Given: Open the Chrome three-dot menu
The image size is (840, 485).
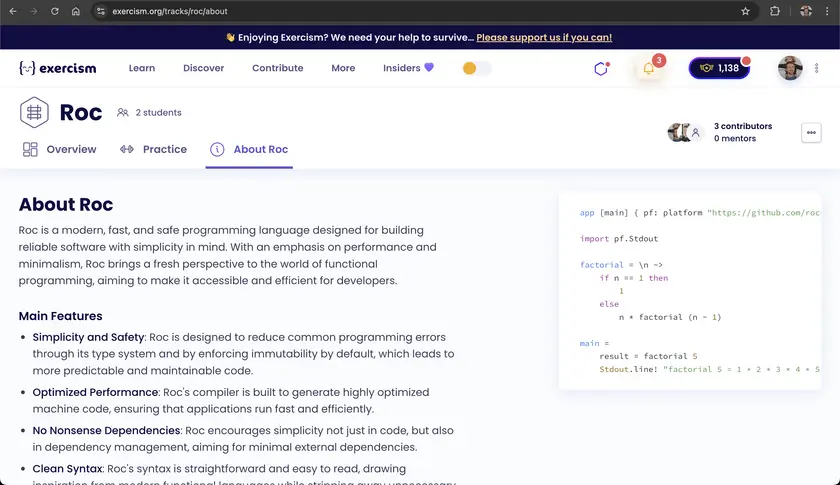Looking at the screenshot, I should 827,11.
